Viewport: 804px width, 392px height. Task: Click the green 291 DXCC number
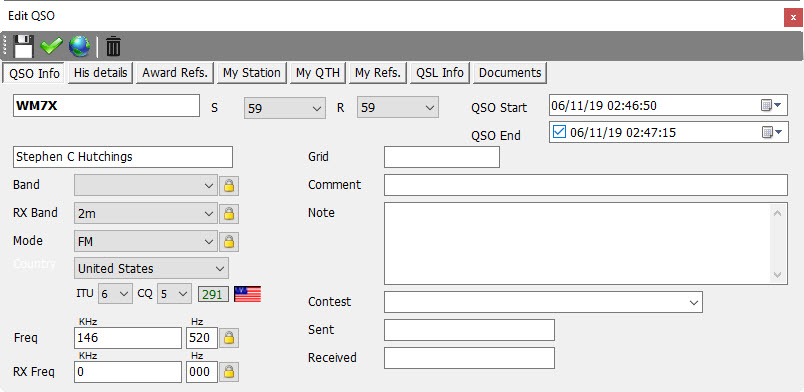(212, 294)
